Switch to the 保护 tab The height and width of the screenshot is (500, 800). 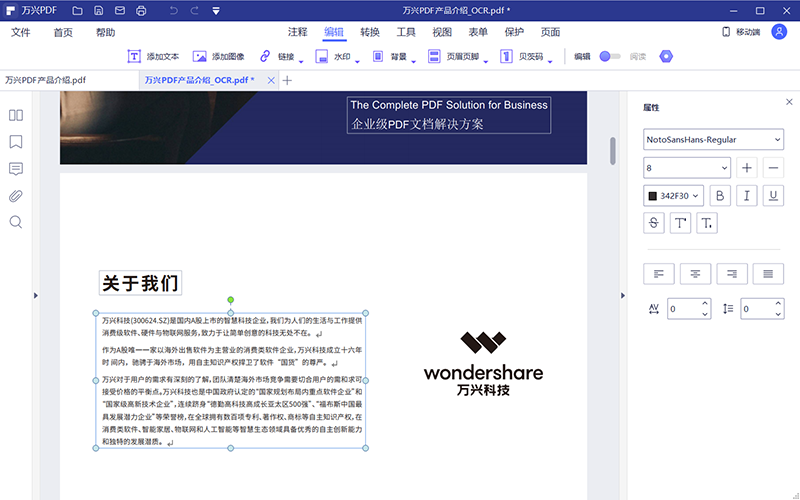(x=514, y=32)
